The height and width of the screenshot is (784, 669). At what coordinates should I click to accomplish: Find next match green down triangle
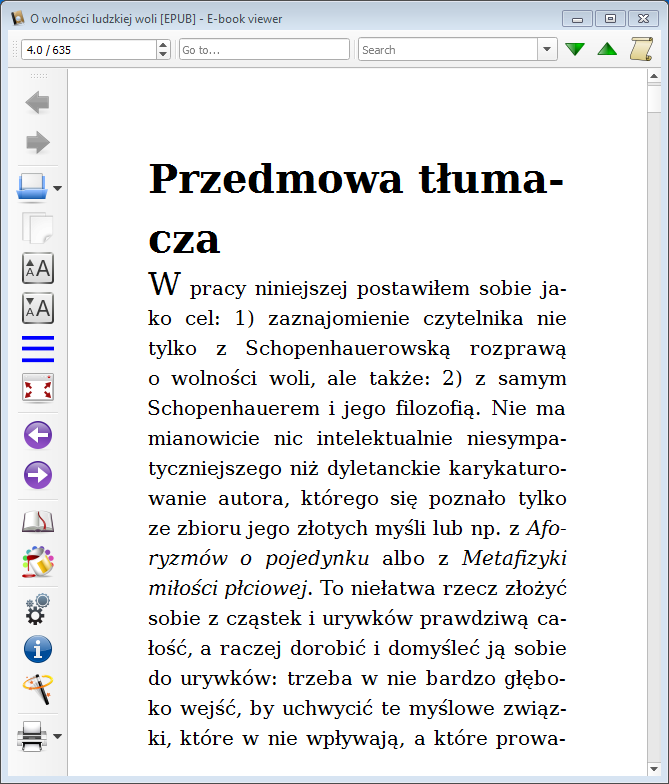(575, 49)
